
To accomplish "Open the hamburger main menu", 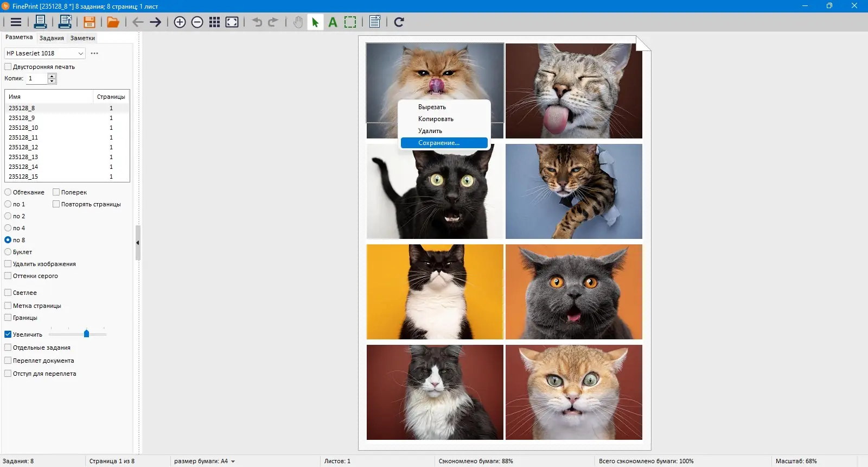I will (16, 22).
